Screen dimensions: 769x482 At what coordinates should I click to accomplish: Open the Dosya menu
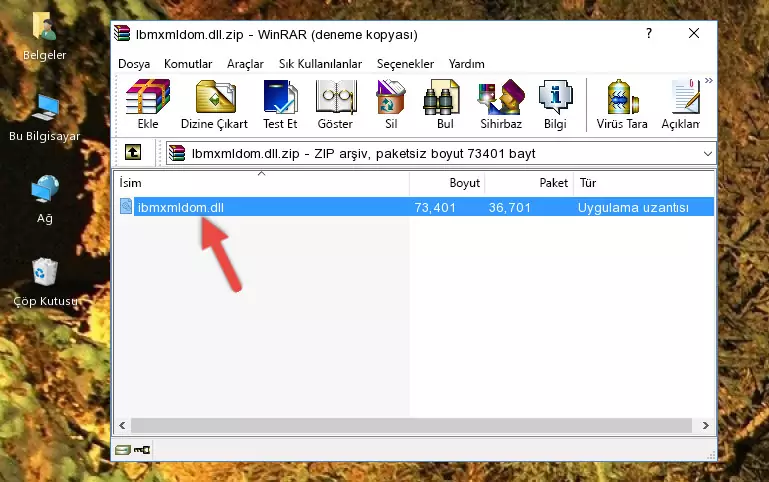click(x=134, y=64)
